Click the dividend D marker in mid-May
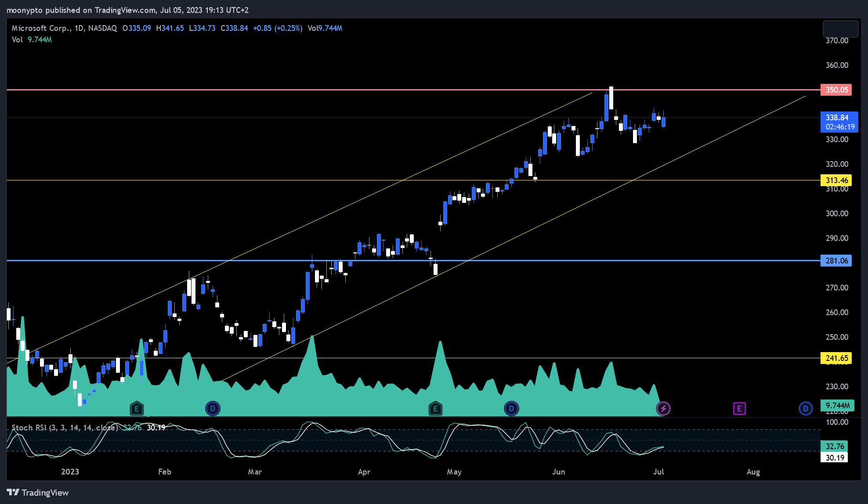Viewport: 868px width, 504px height. pyautogui.click(x=511, y=409)
